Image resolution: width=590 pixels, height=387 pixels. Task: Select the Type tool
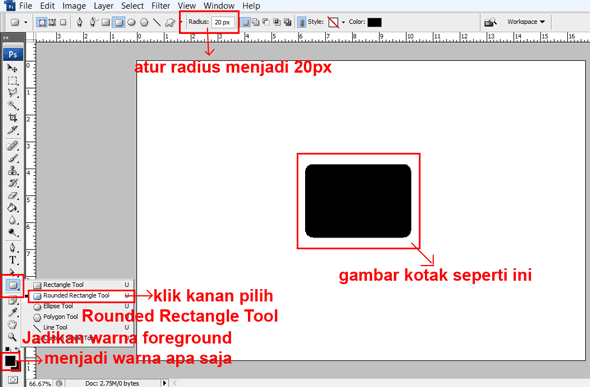[x=12, y=260]
